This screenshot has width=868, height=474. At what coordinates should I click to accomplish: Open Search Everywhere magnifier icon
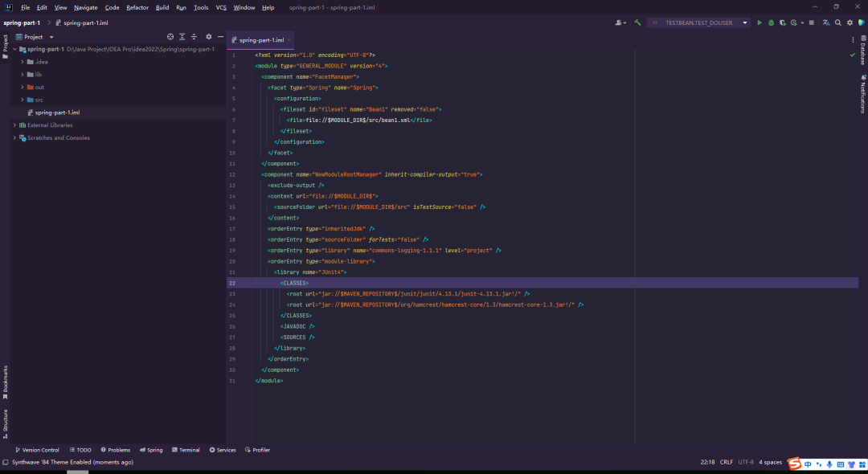tap(838, 22)
